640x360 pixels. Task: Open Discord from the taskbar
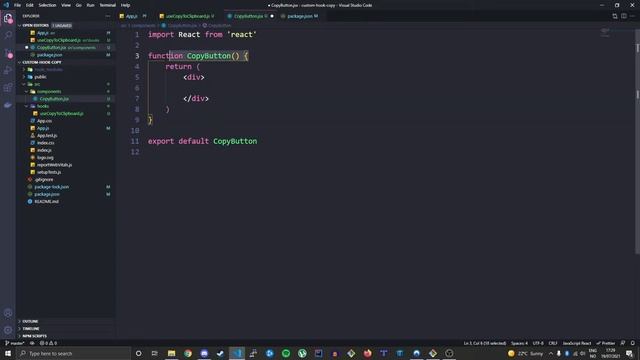click(x=204, y=353)
